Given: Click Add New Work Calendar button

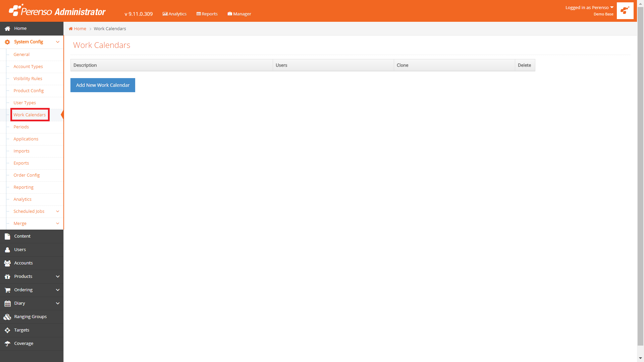Looking at the screenshot, I should tap(103, 85).
